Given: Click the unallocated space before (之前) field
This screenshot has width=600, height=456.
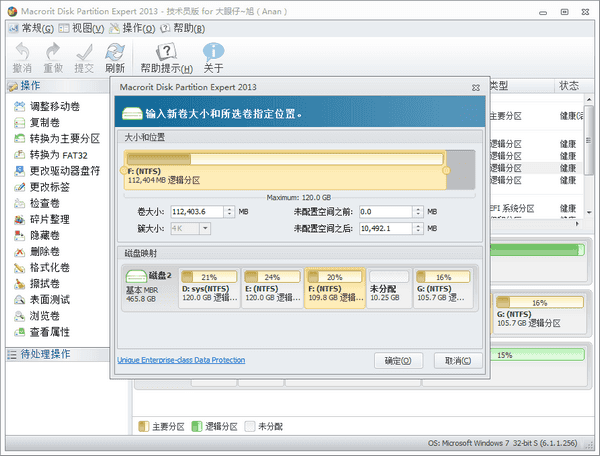Looking at the screenshot, I should click(x=385, y=212).
